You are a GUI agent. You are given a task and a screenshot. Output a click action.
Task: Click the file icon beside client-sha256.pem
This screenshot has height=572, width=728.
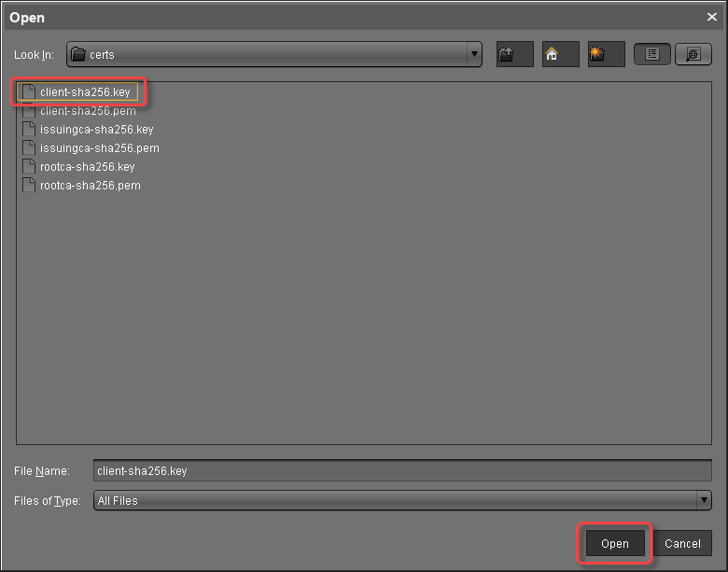(29, 111)
